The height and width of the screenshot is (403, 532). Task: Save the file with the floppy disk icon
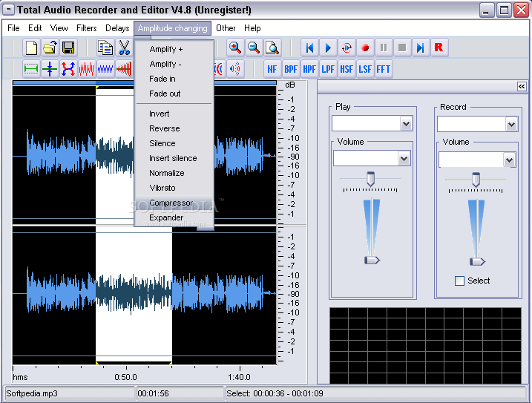coord(68,47)
